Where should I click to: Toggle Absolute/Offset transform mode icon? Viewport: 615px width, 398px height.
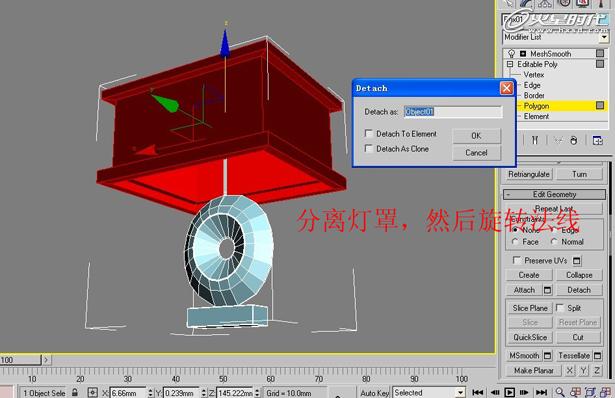point(93,392)
